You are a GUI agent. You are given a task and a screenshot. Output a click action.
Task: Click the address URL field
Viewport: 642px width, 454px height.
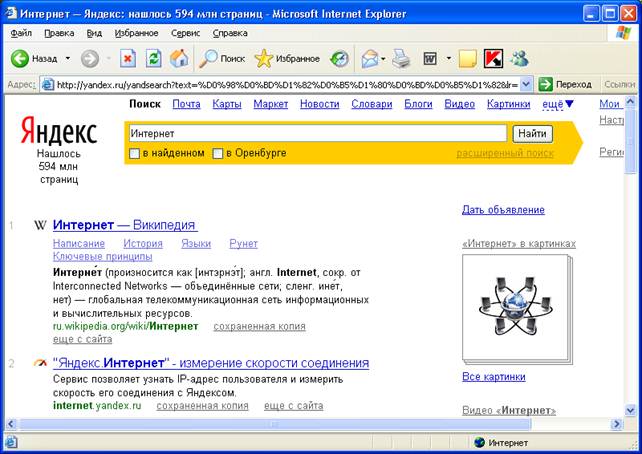tap(288, 85)
